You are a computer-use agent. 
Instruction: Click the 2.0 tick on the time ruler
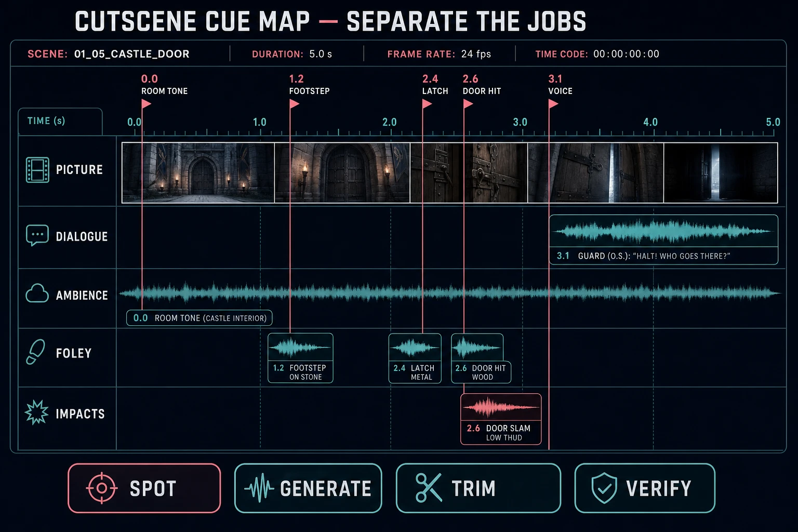(390, 123)
